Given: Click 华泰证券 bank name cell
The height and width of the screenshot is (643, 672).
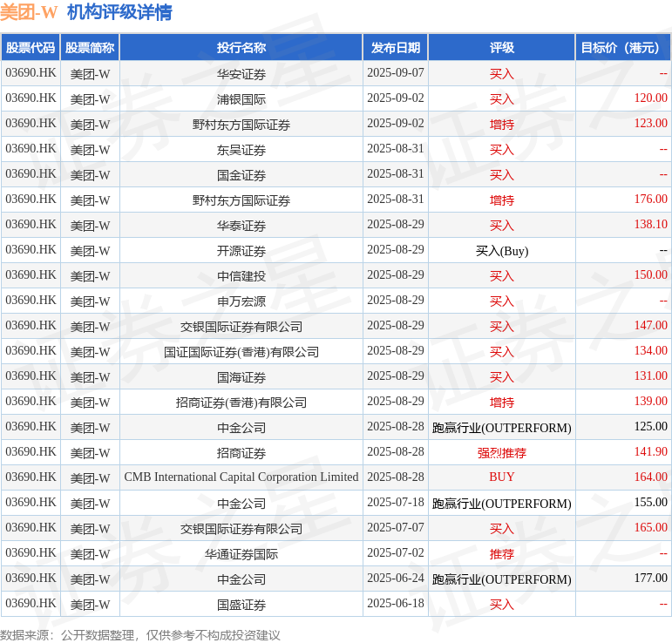Looking at the screenshot, I should click(241, 226).
